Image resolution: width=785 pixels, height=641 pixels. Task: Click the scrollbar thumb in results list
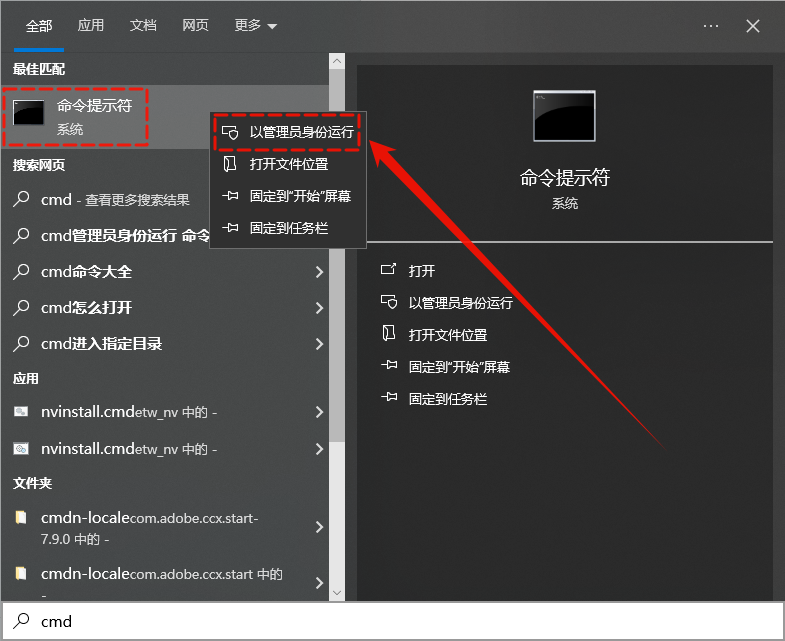click(x=337, y=255)
